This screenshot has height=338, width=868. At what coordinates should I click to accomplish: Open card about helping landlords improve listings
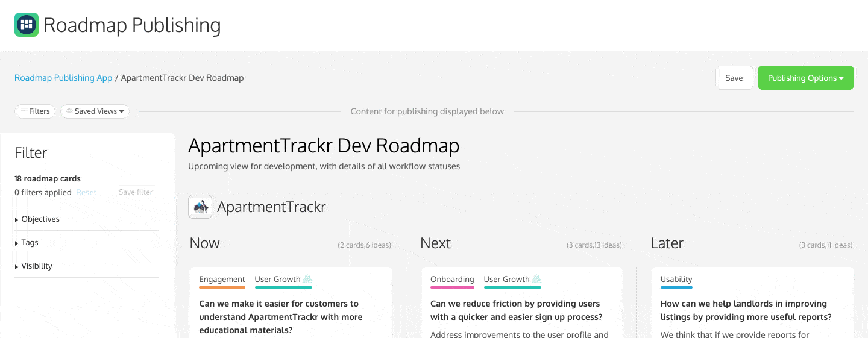(x=746, y=310)
